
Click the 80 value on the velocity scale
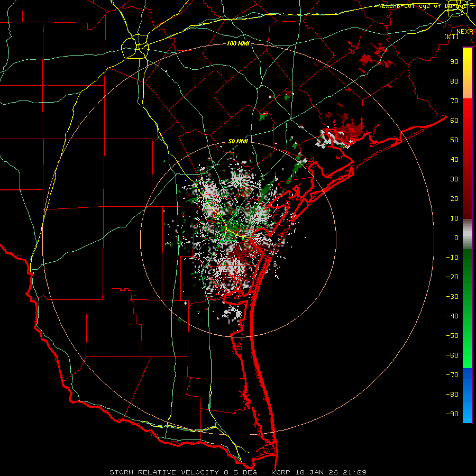point(454,81)
